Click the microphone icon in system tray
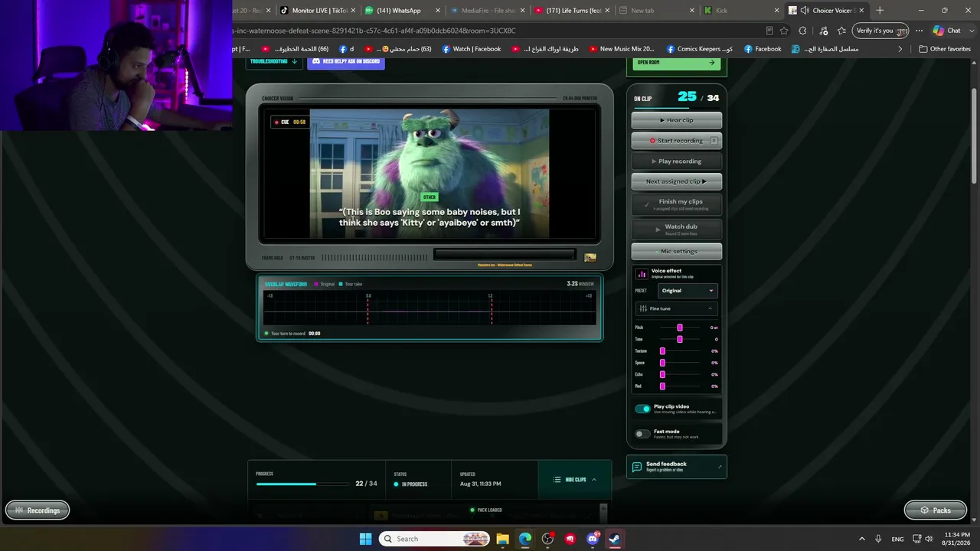The height and width of the screenshot is (551, 980). (x=878, y=539)
